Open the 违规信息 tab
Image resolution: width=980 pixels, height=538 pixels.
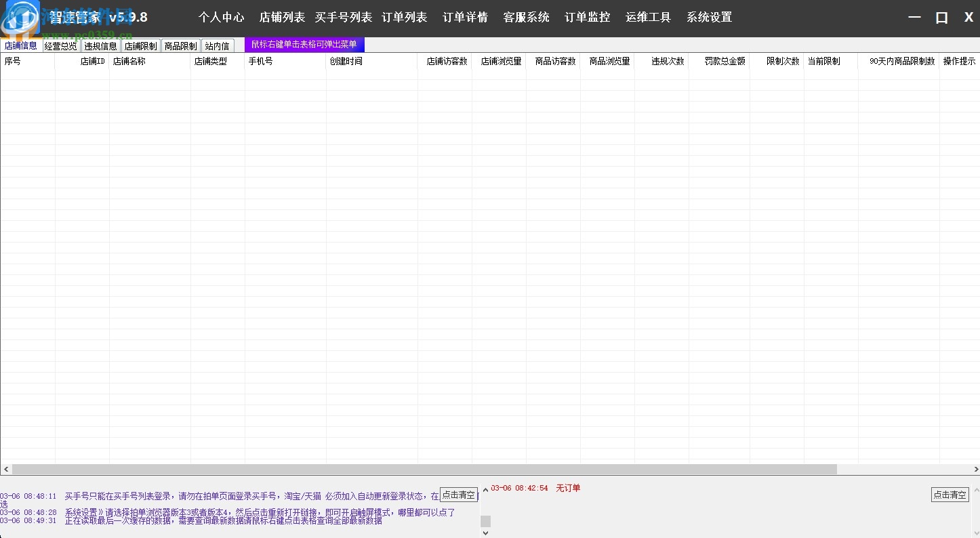[x=100, y=46]
